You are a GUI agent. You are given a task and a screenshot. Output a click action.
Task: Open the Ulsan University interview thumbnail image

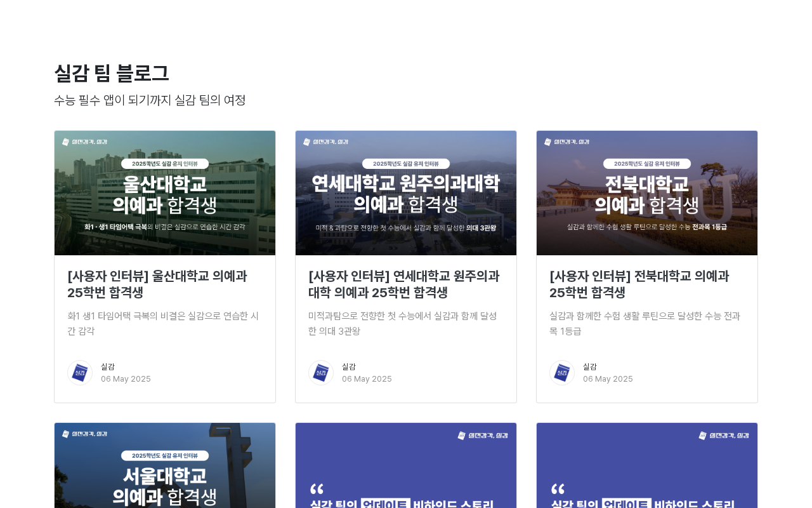click(x=165, y=193)
